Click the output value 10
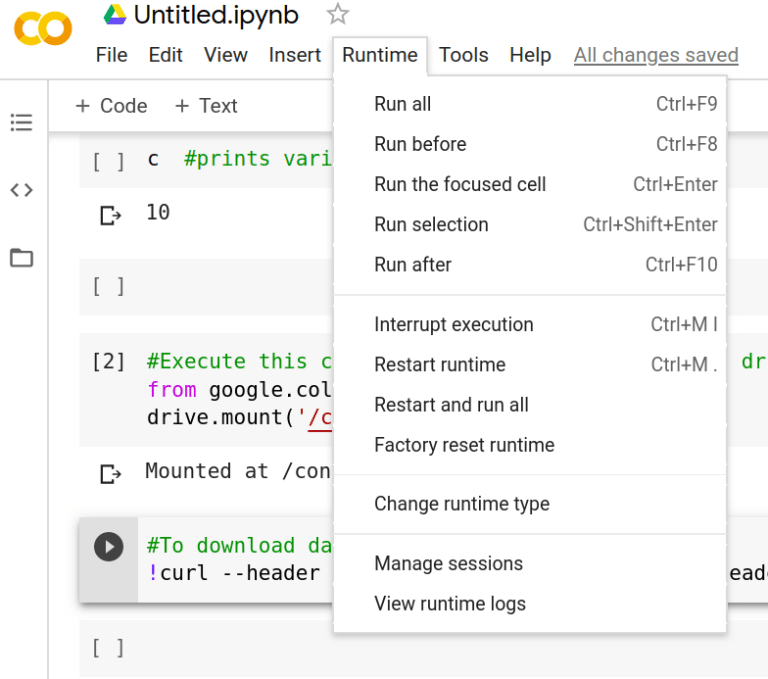 (x=158, y=213)
